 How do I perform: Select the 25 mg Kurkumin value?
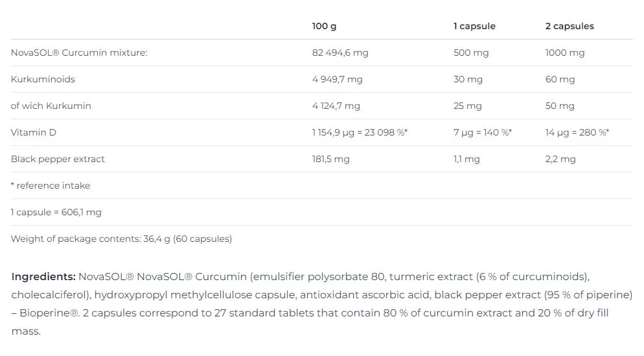[468, 106]
